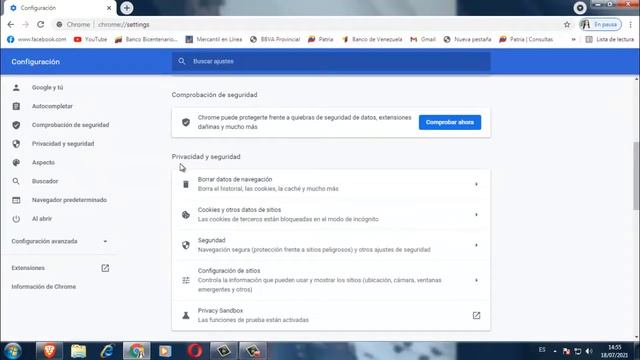Open Borrar datos de navegación
Screen dimensions: 640x360
(331, 184)
